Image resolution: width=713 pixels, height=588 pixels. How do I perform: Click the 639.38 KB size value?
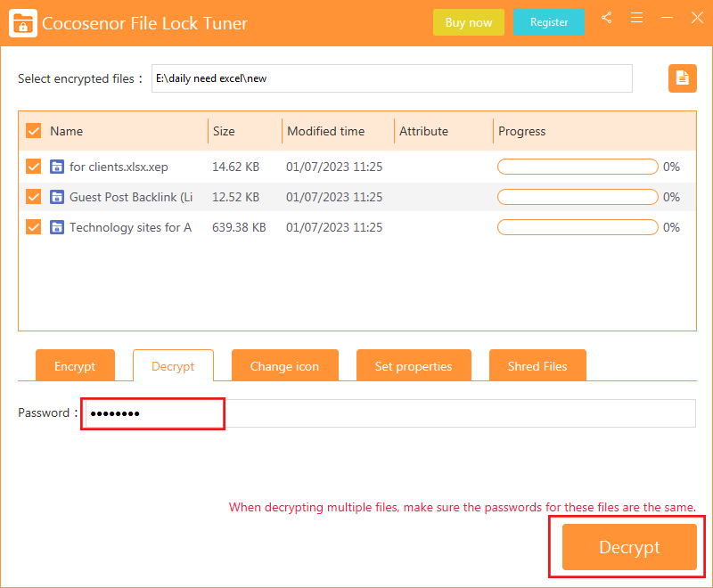239,227
